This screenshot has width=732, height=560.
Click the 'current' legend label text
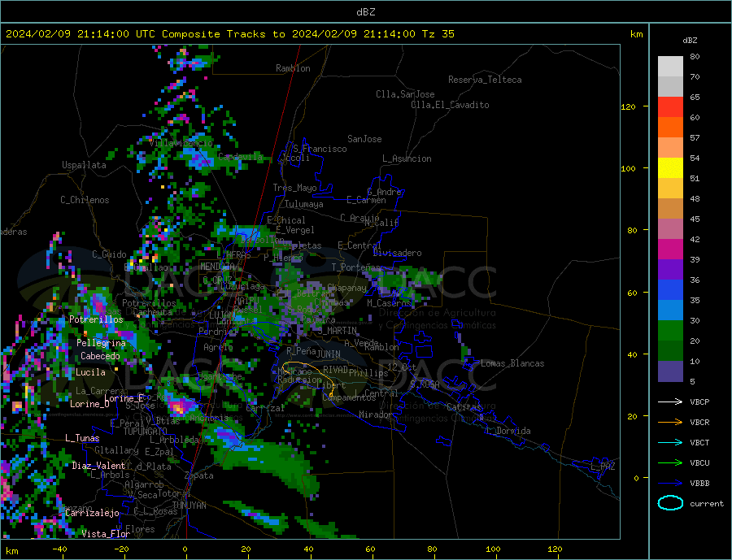707,504
